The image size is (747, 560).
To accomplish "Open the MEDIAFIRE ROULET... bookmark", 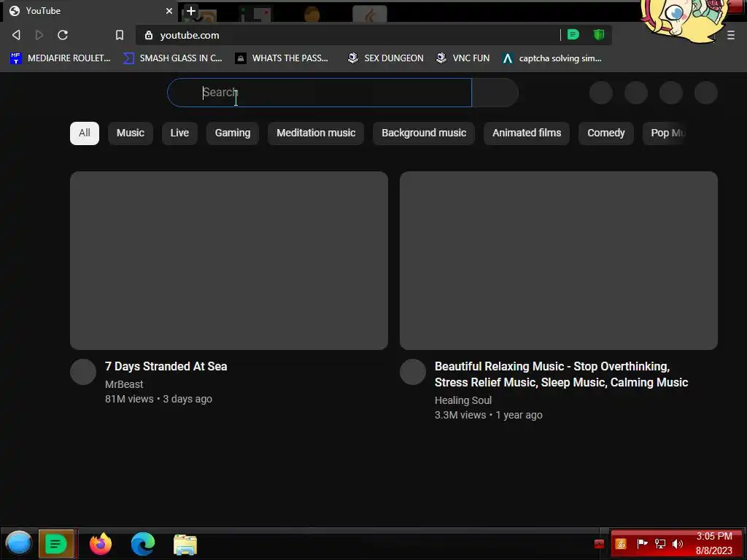I will click(x=60, y=58).
